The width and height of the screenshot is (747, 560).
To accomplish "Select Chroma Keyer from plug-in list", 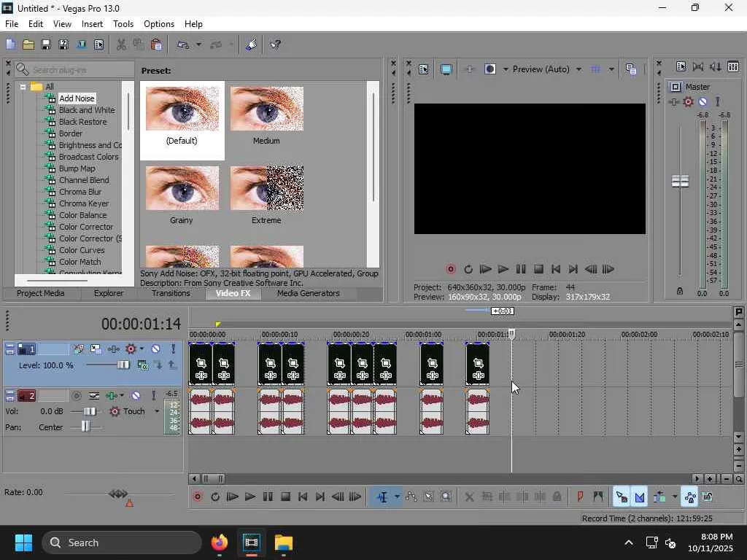I will coord(83,203).
